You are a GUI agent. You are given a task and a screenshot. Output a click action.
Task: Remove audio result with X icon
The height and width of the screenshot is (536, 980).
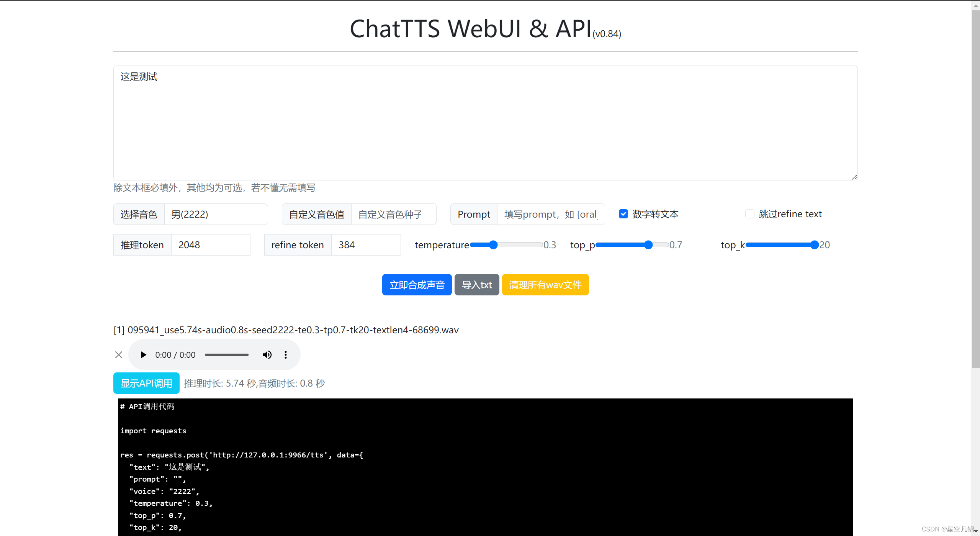(x=119, y=355)
